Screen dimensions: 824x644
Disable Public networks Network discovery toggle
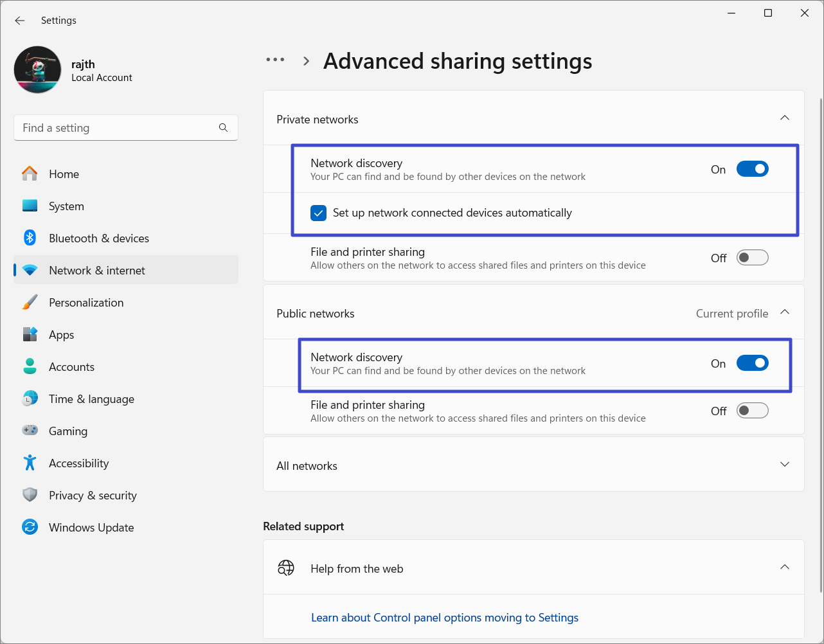(x=752, y=363)
